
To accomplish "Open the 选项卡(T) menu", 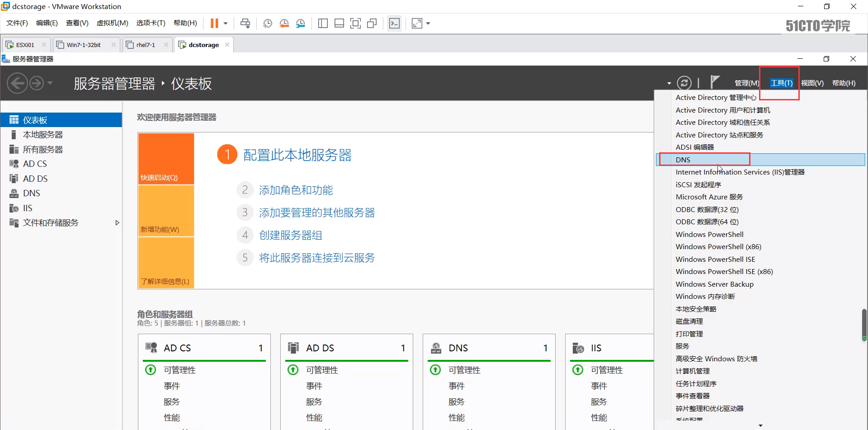I will pos(151,23).
